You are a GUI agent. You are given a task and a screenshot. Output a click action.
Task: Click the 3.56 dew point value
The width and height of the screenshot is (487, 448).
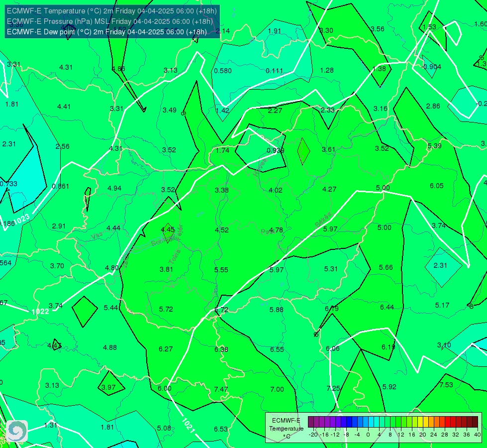378,29
